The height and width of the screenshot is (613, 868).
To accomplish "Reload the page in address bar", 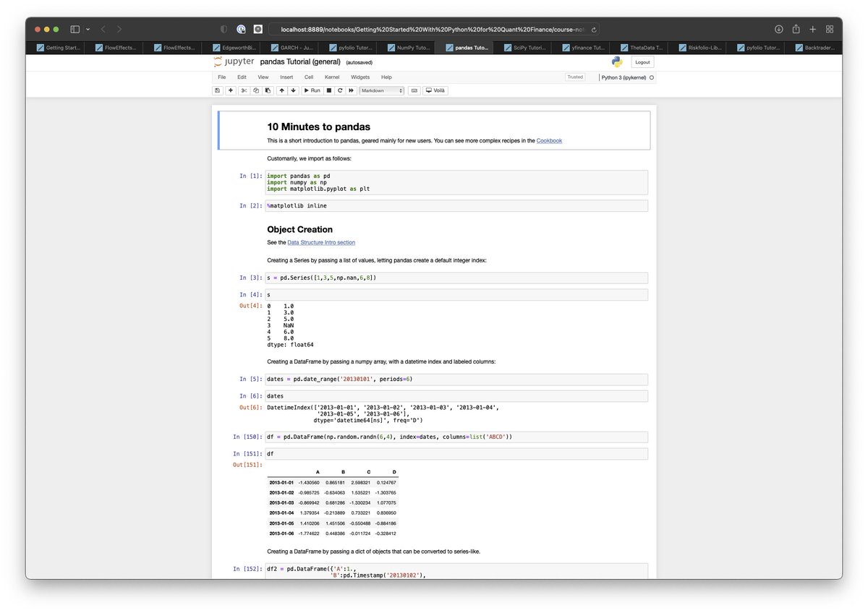I will pos(594,30).
